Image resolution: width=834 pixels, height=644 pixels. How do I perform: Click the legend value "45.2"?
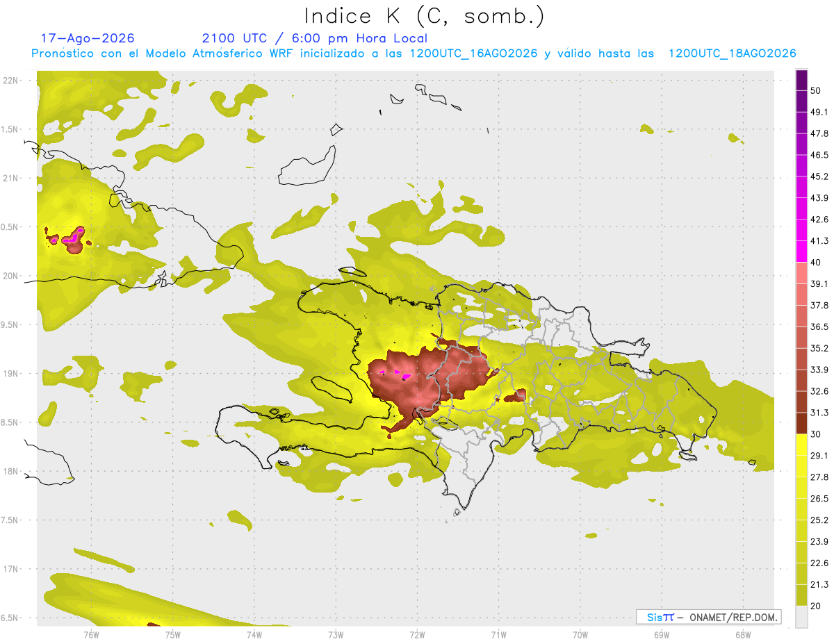[x=819, y=176]
